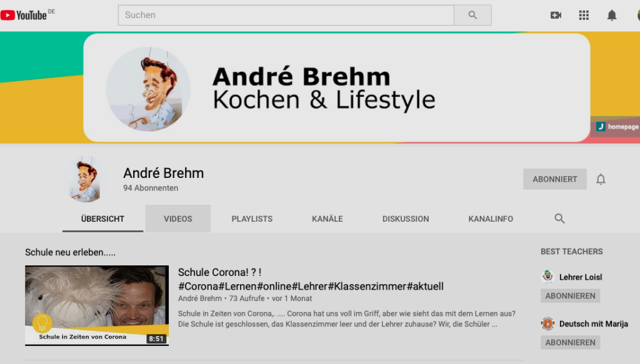
Task: Click the channel search magnifier icon
Action: click(559, 219)
